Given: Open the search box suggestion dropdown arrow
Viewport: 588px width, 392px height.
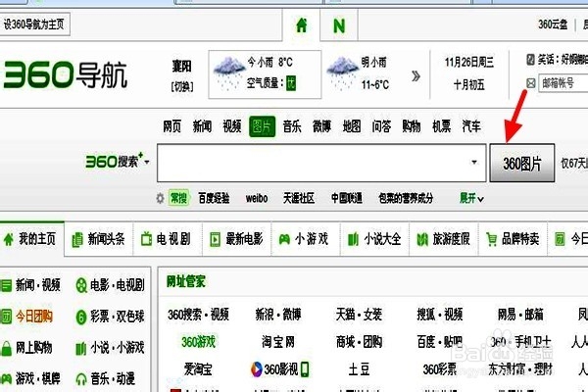Looking at the screenshot, I should tap(474, 162).
